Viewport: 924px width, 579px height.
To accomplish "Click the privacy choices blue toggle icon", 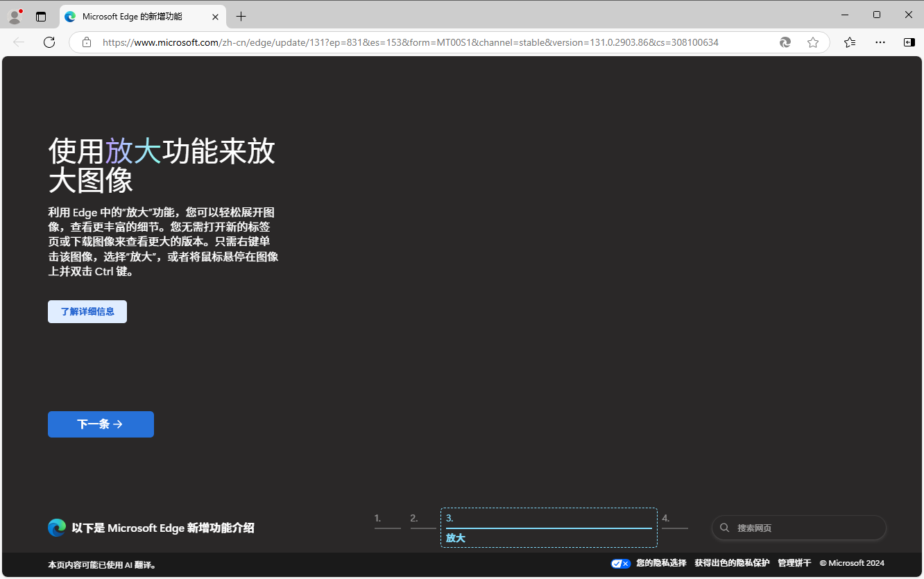I will 620,563.
